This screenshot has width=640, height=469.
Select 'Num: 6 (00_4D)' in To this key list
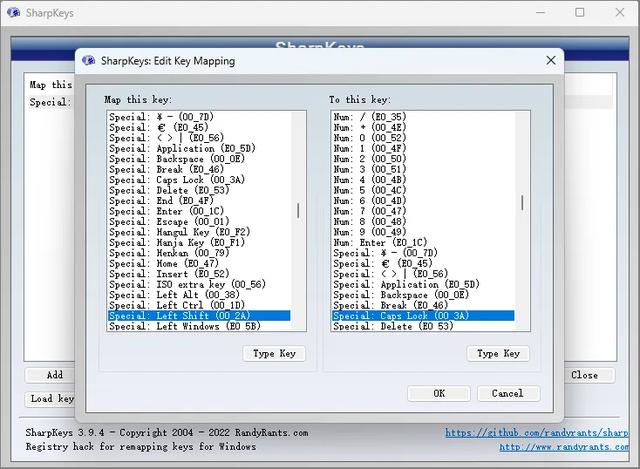coord(423,200)
